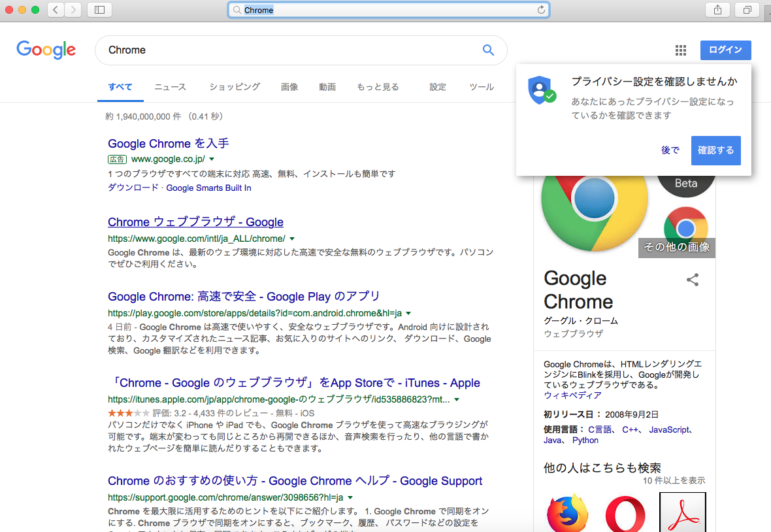The height and width of the screenshot is (532, 771).
Task: Toggle the Safari sidebar
Action: coord(99,10)
